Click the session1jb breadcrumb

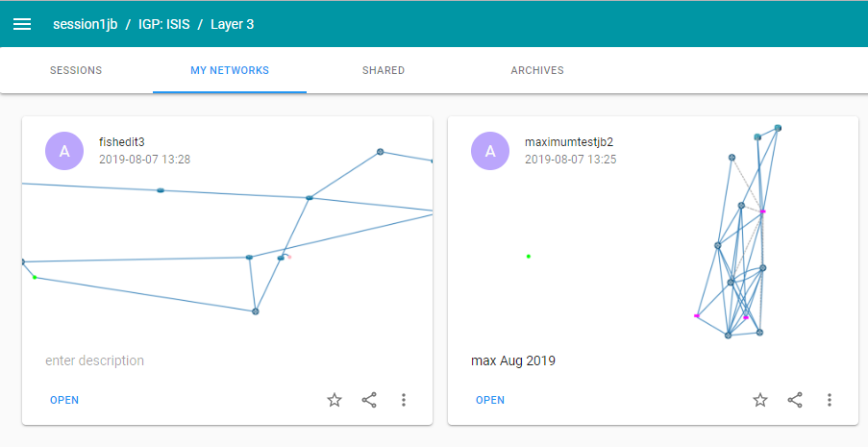pyautogui.click(x=85, y=24)
